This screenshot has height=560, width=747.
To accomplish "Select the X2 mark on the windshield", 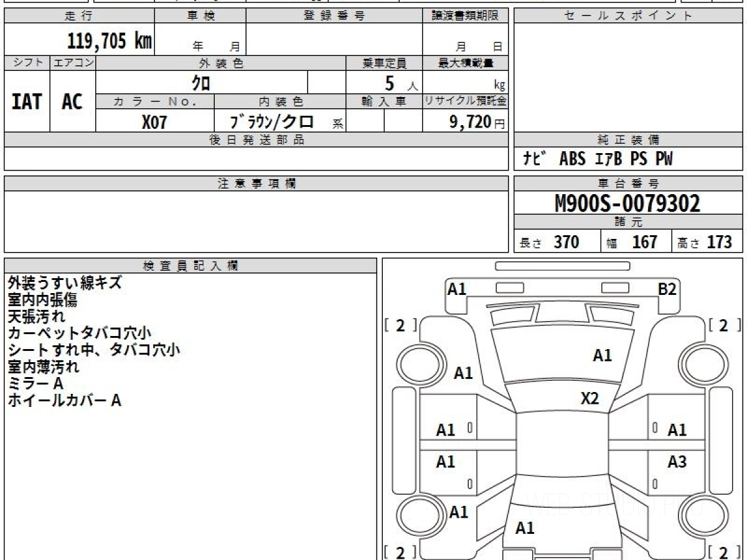I will point(590,399).
